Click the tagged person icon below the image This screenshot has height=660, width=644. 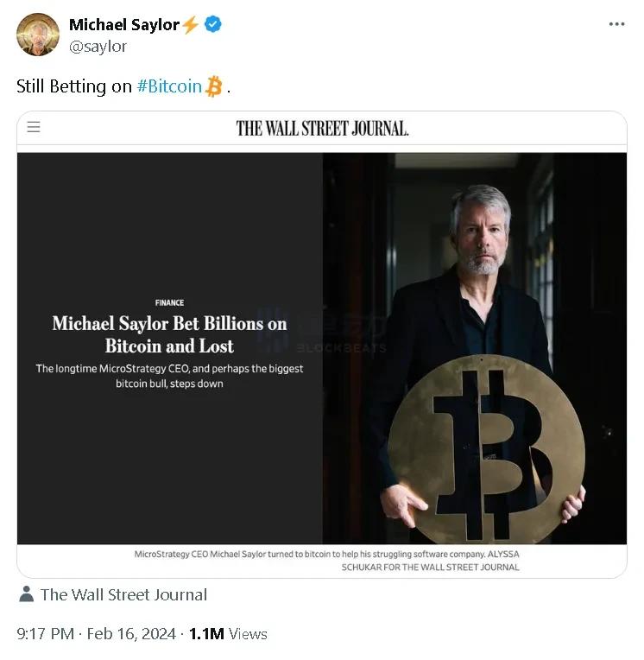[x=26, y=594]
